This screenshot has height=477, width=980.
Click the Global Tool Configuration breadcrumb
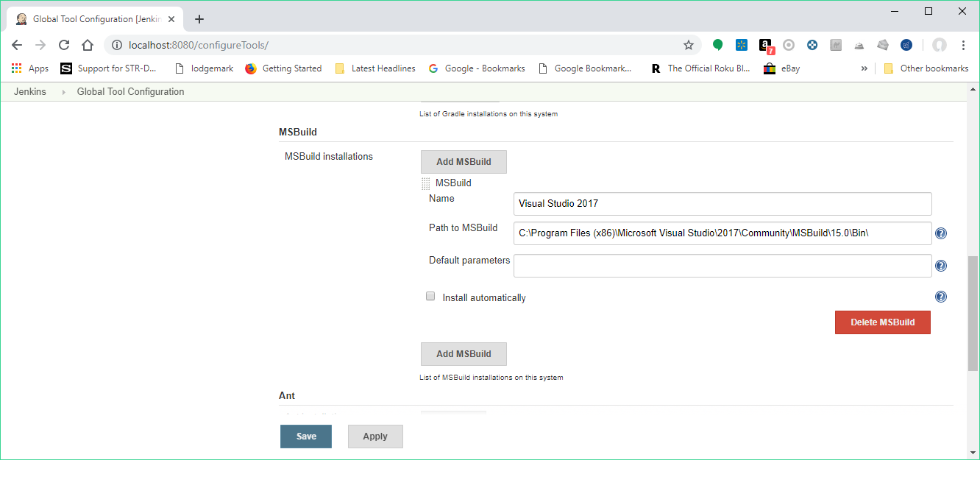[130, 92]
